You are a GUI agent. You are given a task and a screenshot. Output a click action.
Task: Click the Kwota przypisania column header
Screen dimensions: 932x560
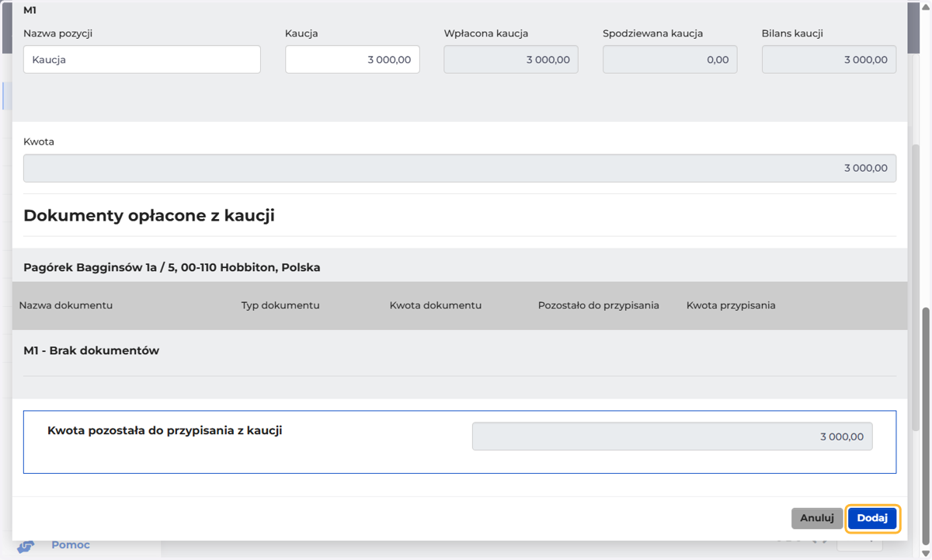pos(731,305)
